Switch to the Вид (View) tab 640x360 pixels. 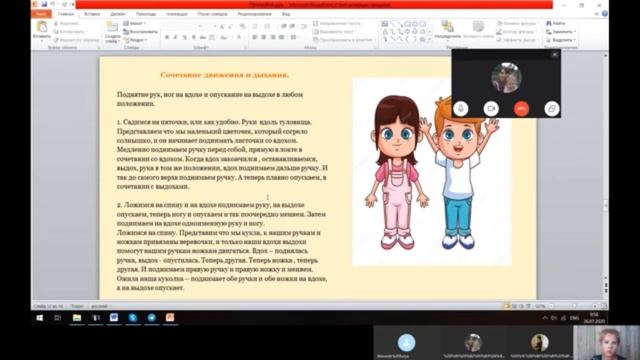286,14
